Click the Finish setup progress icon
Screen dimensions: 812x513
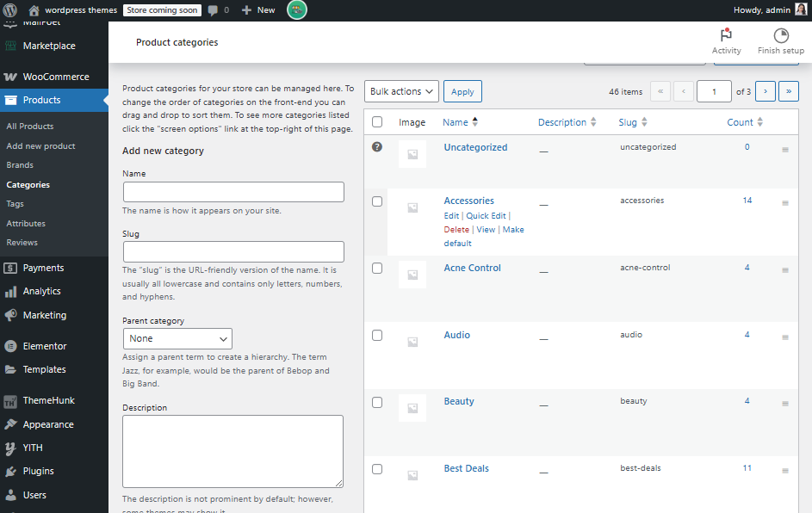click(x=781, y=35)
